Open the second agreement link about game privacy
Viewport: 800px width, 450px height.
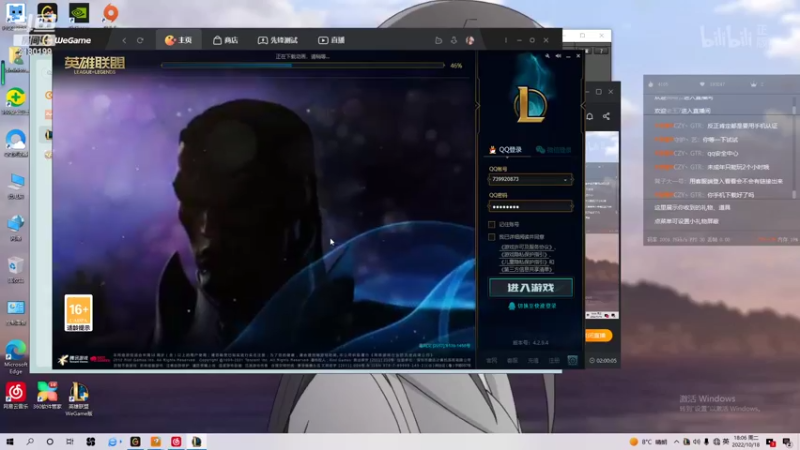(x=524, y=254)
